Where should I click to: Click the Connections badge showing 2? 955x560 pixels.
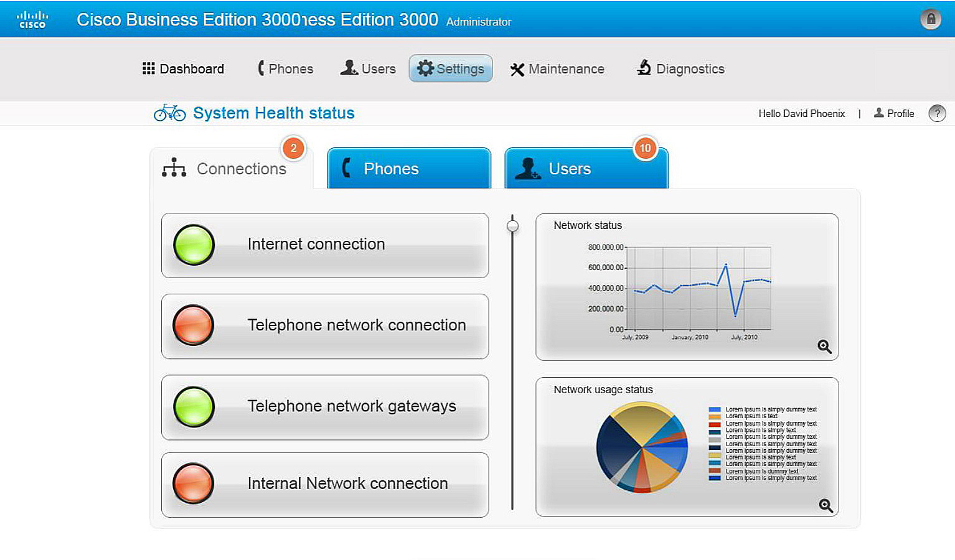293,148
